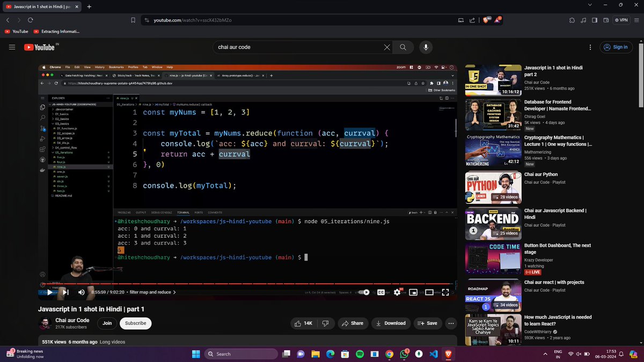Start voice search with microphone
The width and height of the screenshot is (644, 362).
click(x=426, y=47)
